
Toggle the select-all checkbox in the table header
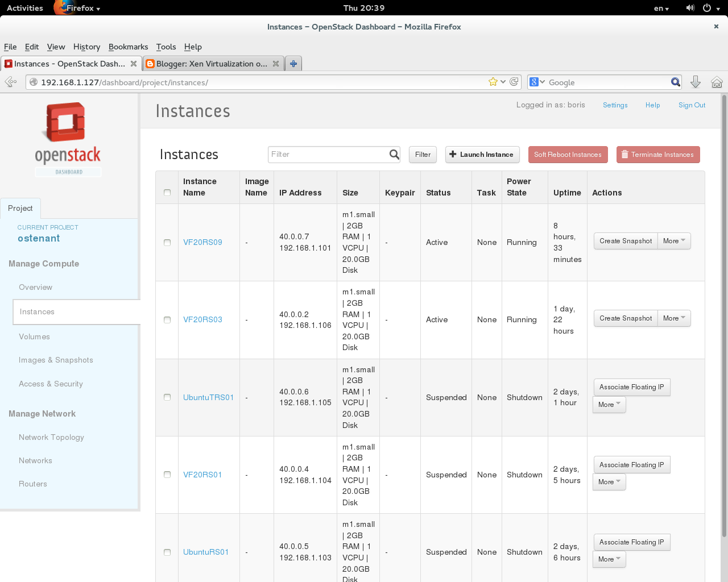[x=167, y=192]
